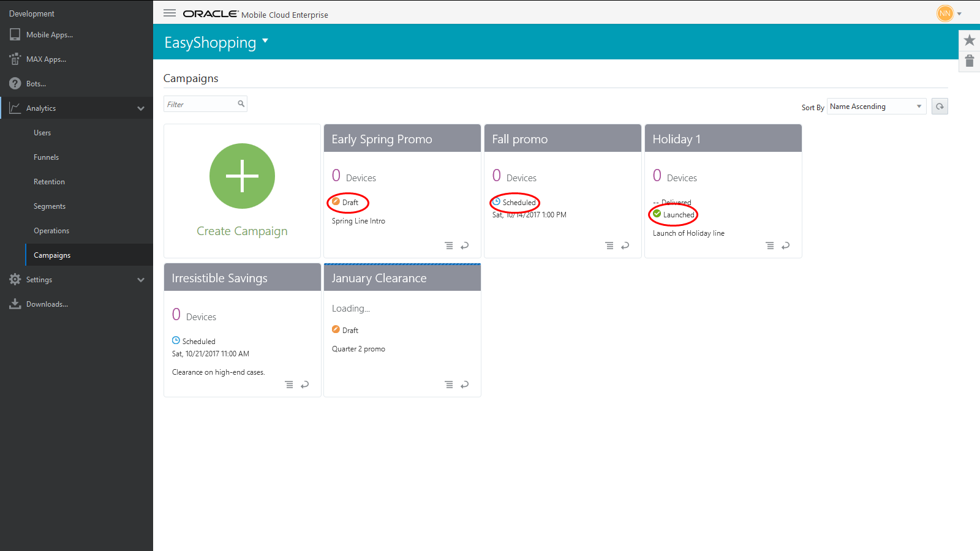The width and height of the screenshot is (980, 551).
Task: Go to Operations analytics page
Action: point(51,231)
